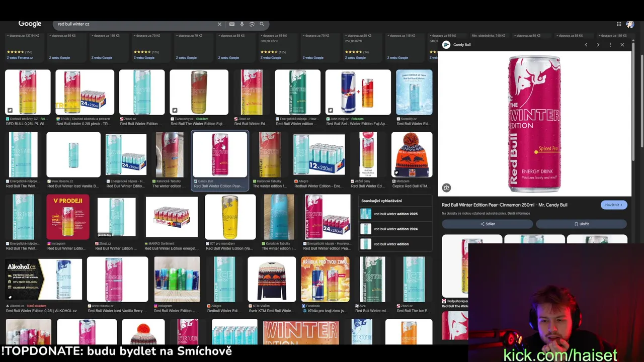Open the Další informace link

pos(519,213)
